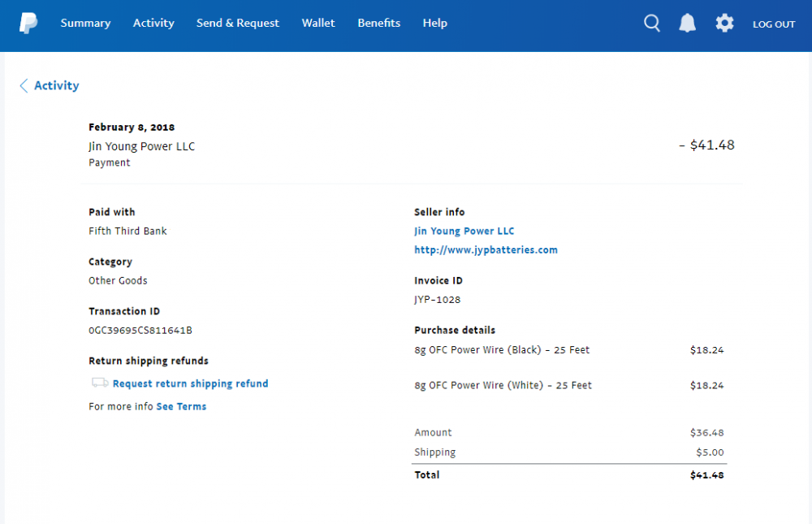
Task: Open settings gear icon
Action: point(724,24)
